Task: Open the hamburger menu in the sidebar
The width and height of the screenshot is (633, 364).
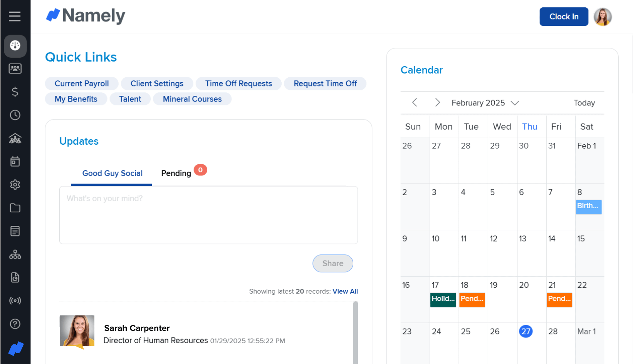Action: click(15, 16)
